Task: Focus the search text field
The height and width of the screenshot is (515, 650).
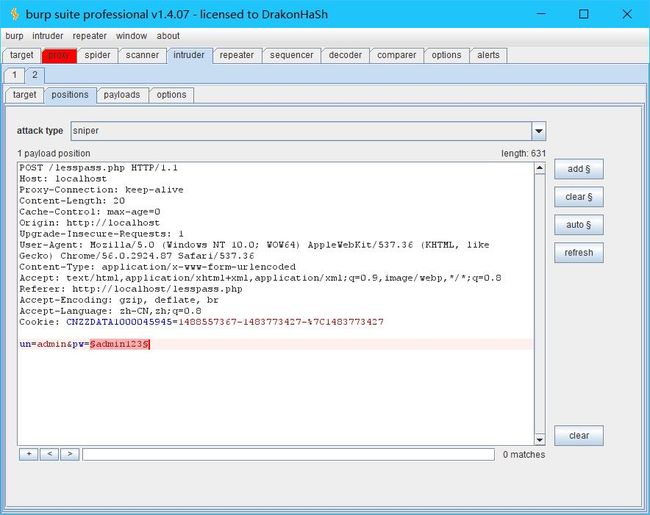Action: point(289,454)
